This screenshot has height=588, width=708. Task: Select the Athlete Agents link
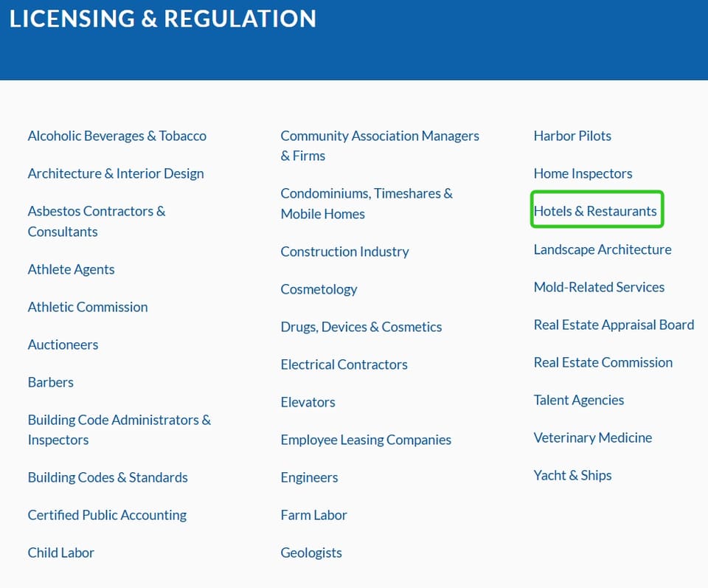pyautogui.click(x=71, y=269)
